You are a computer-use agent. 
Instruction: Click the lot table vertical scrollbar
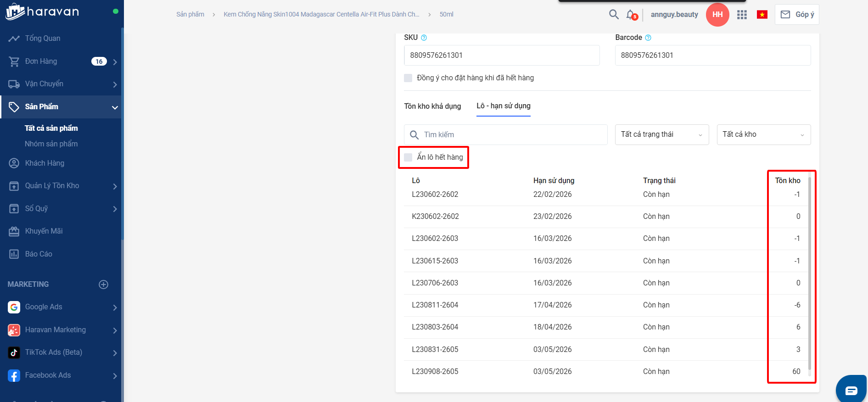pyautogui.click(x=809, y=275)
